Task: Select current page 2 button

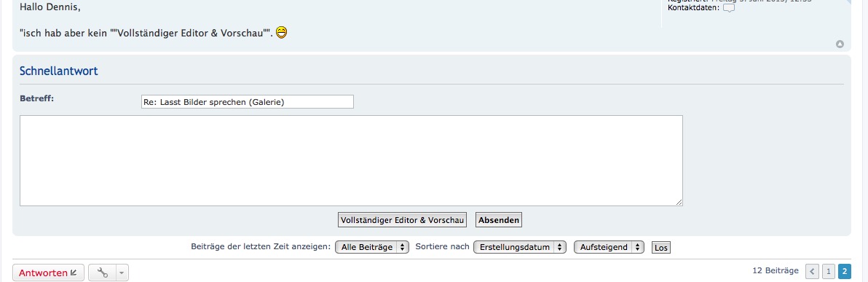Action: (844, 271)
